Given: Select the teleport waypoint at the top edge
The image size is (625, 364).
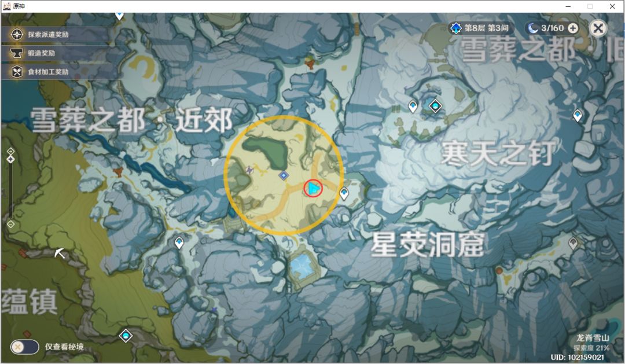Looking at the screenshot, I should click(x=119, y=16).
